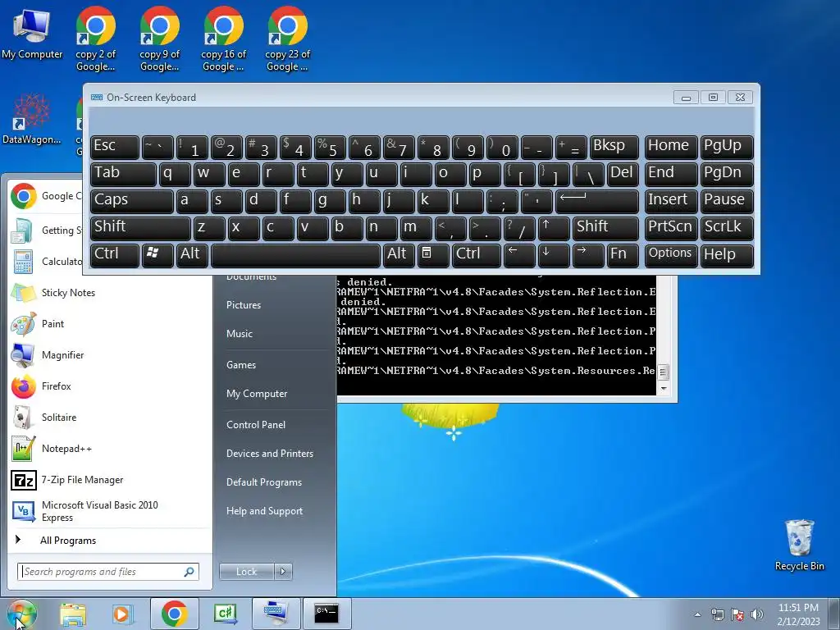The width and height of the screenshot is (840, 630).
Task: Click Help key on On-Screen Keyboard
Action: click(x=727, y=255)
